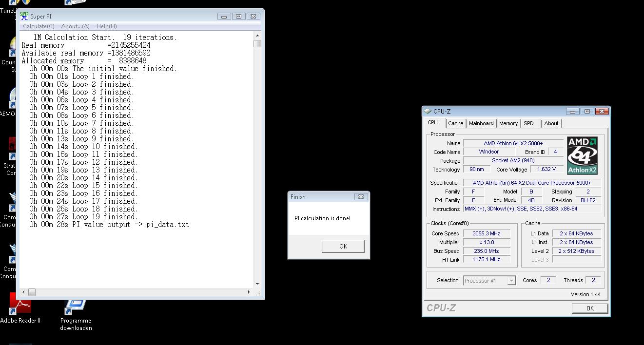The width and height of the screenshot is (644, 345).
Task: Open the About...(A) menu in Super PI
Action: point(75,26)
